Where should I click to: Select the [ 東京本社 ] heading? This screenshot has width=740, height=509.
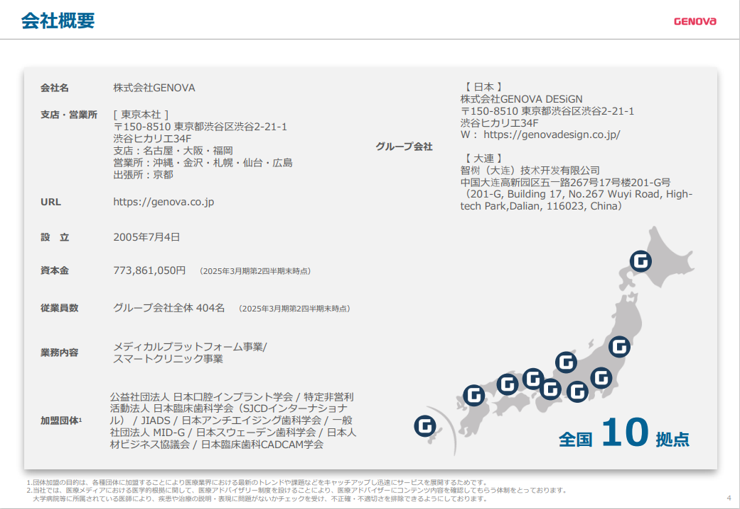(x=141, y=115)
